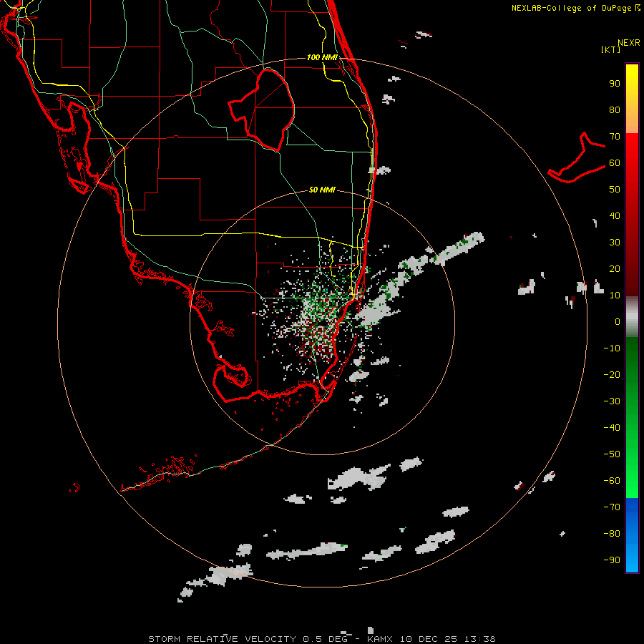Click the 80 value on the velocity scale
This screenshot has height=644, width=644.
(x=615, y=110)
